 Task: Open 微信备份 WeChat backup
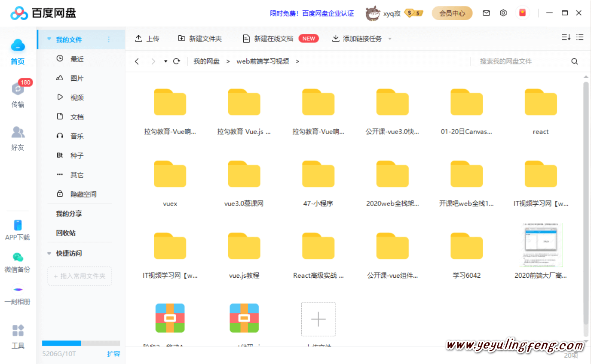click(18, 263)
